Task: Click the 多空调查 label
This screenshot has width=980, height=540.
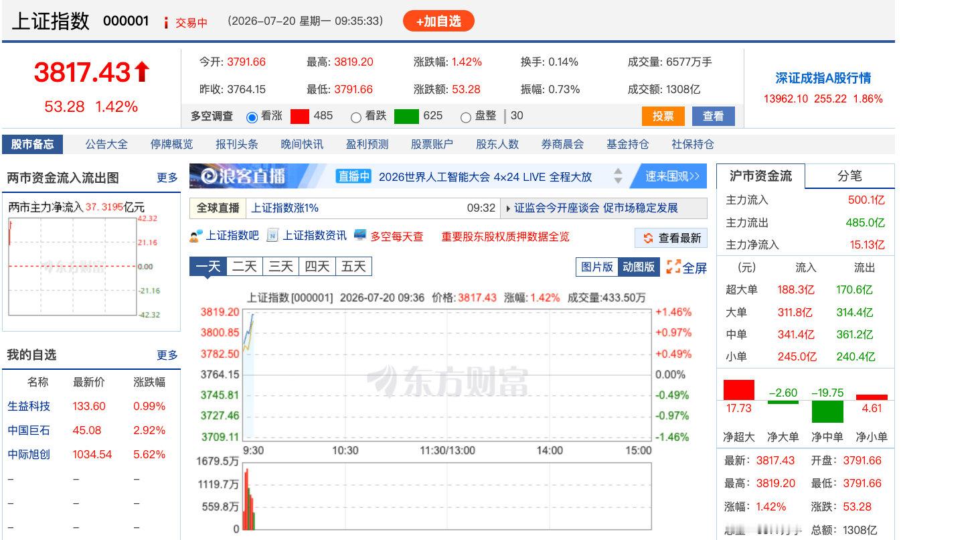Action: 212,117
